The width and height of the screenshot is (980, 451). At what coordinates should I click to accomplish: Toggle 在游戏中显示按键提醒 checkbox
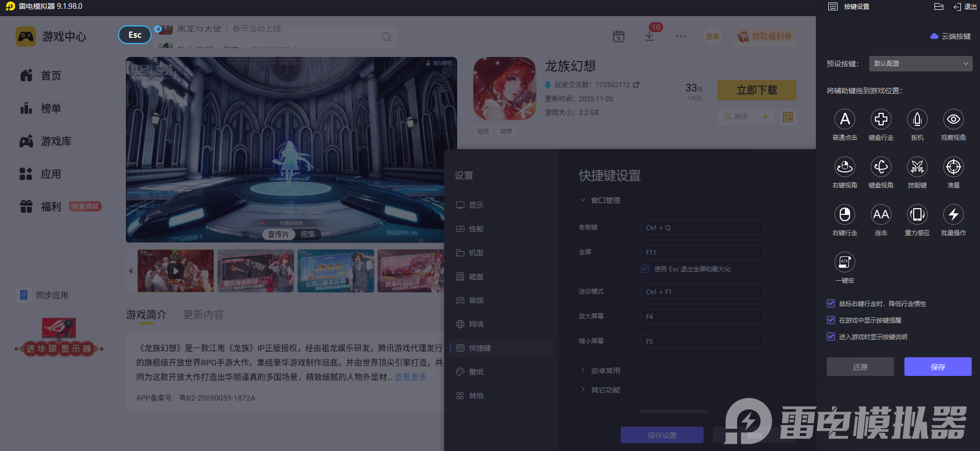(831, 320)
